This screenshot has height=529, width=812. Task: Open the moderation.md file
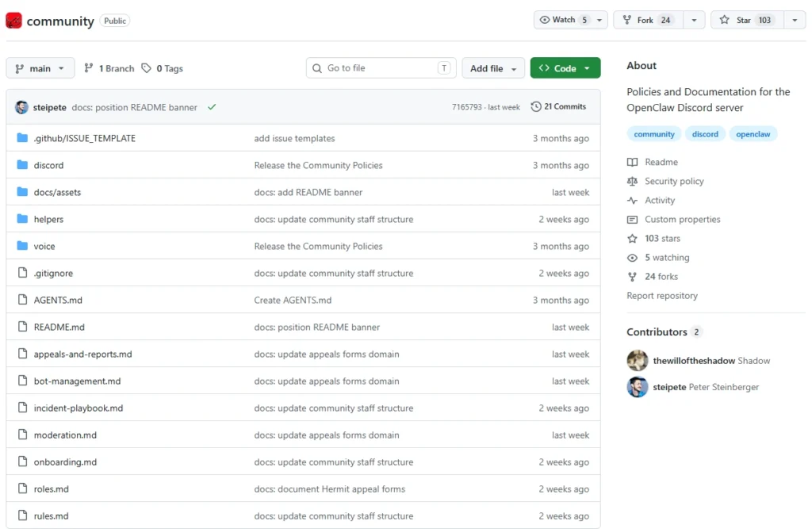(65, 435)
